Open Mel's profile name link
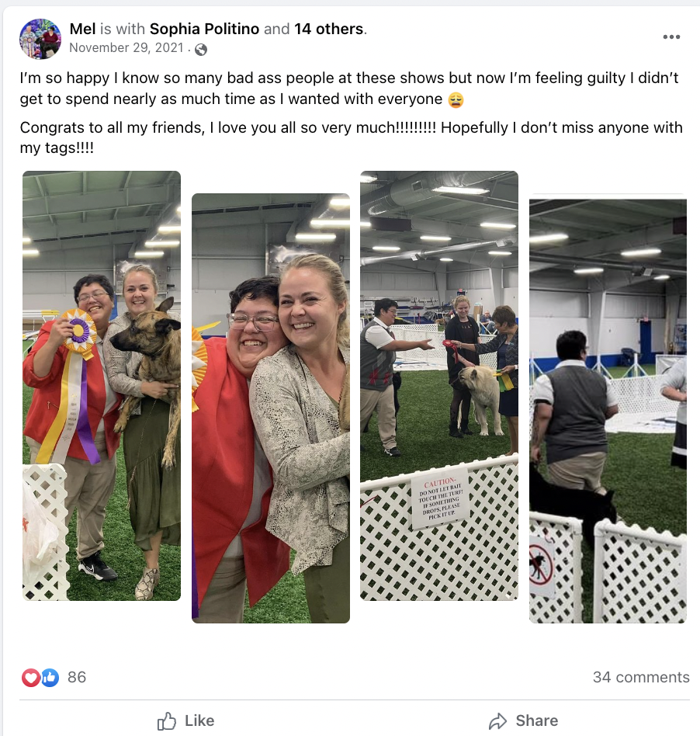 pos(82,29)
